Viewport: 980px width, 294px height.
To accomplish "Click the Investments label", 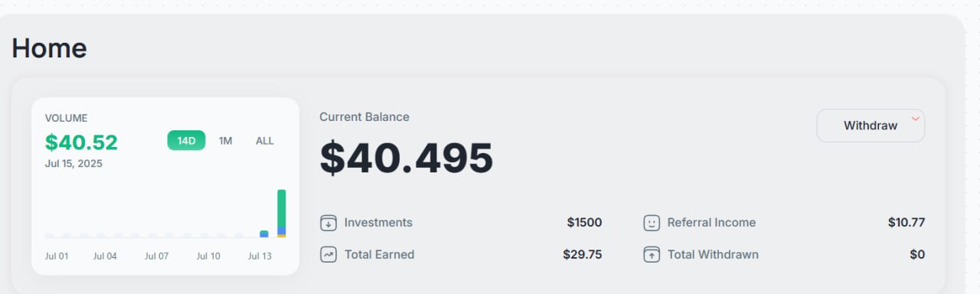I will click(378, 223).
